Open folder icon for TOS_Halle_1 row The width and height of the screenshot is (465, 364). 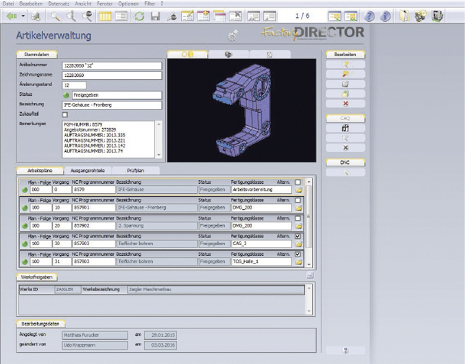(298, 262)
